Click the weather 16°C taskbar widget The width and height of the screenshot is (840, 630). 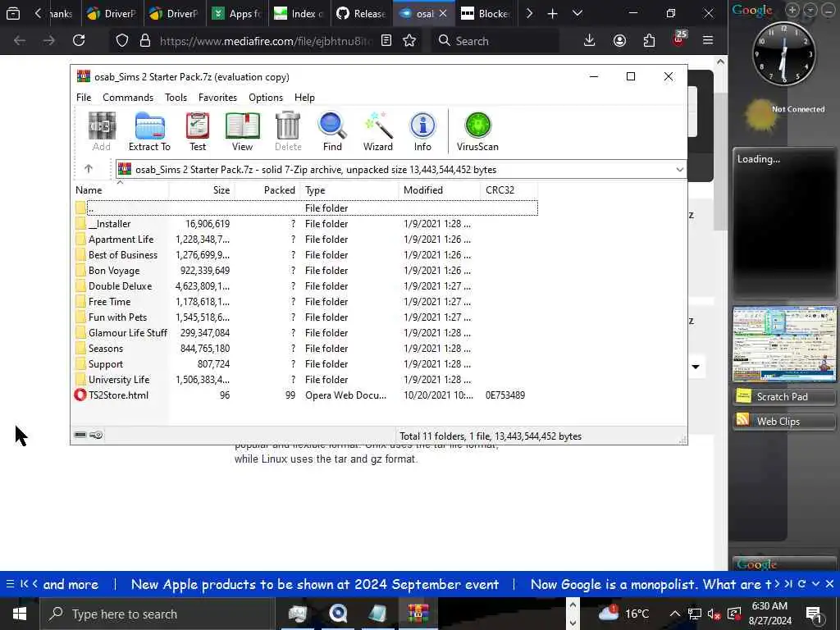point(623,614)
